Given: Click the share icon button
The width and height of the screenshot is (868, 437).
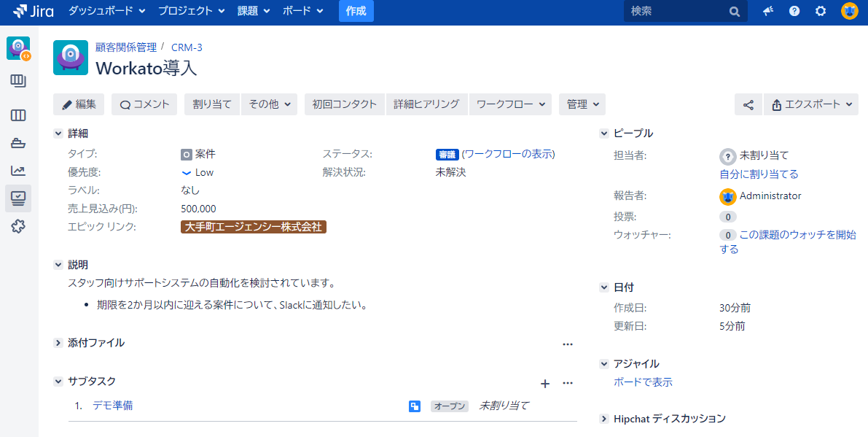Looking at the screenshot, I should pos(748,104).
